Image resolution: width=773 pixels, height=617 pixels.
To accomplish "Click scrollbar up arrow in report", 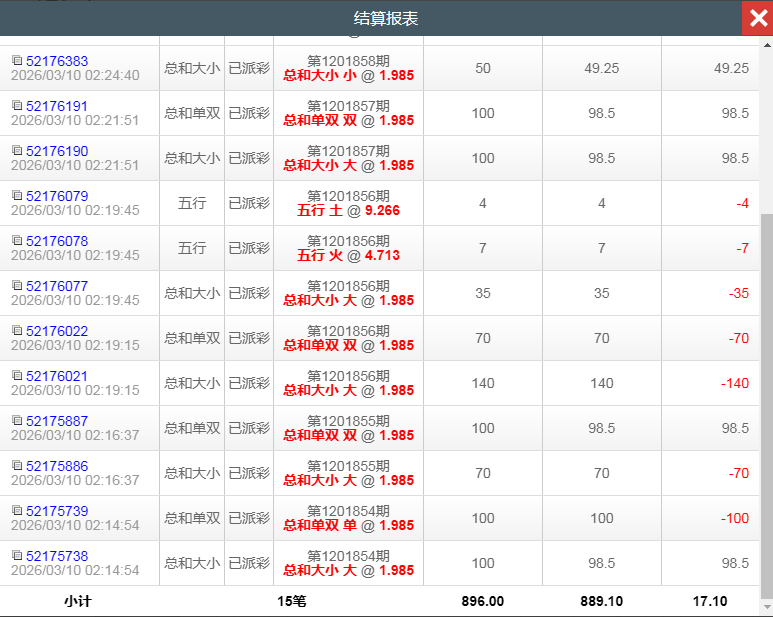I will 767,45.
